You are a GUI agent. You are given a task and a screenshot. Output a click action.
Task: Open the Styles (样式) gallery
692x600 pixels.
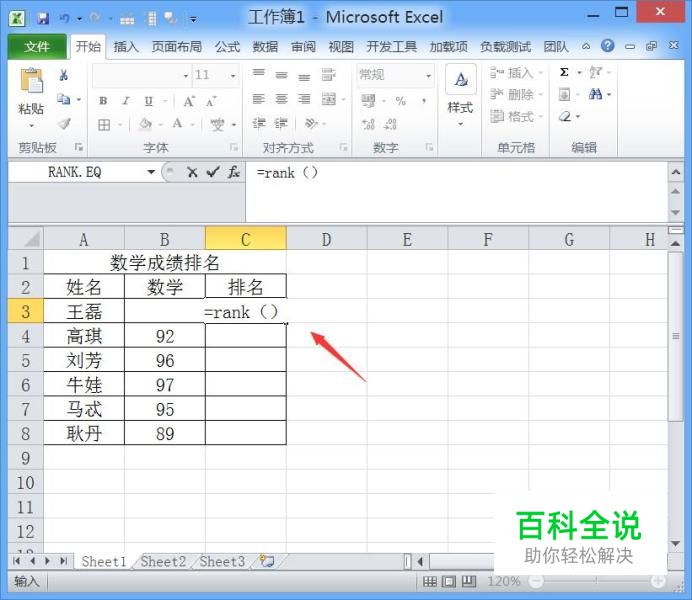pos(460,96)
